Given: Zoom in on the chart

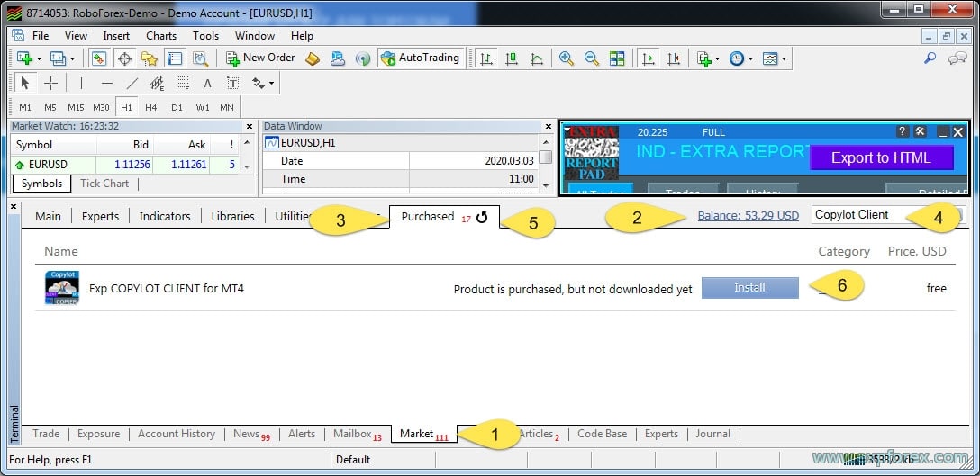Looking at the screenshot, I should point(567,58).
